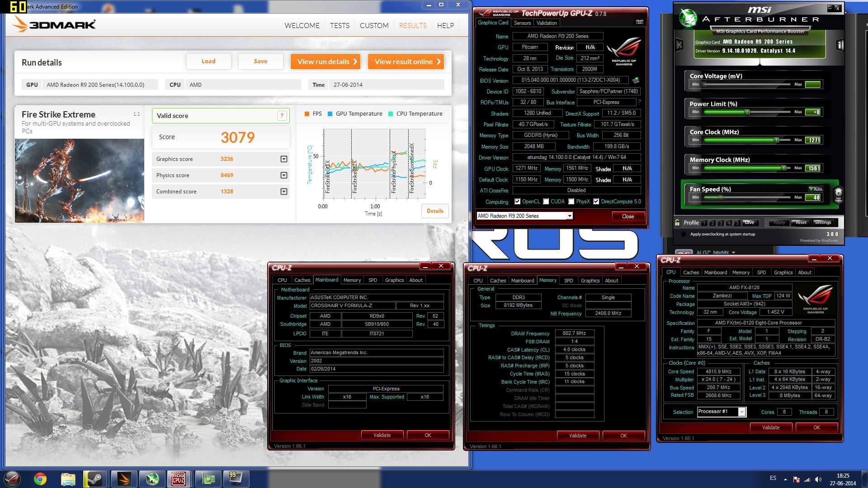Show hidden system tray icons

(x=785, y=479)
